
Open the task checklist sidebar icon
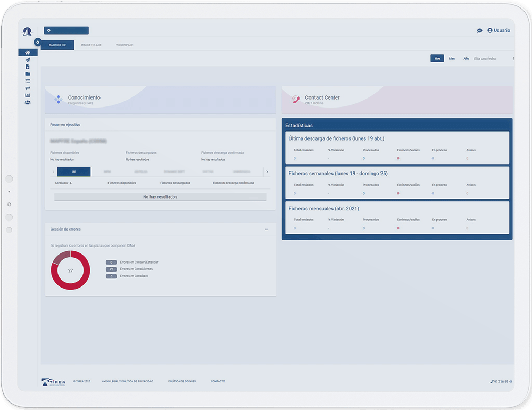(x=28, y=81)
